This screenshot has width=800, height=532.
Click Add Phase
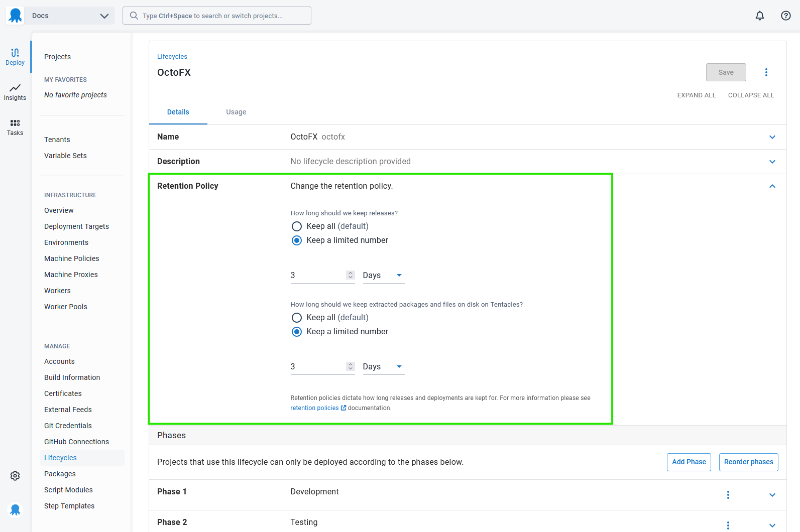pyautogui.click(x=689, y=462)
